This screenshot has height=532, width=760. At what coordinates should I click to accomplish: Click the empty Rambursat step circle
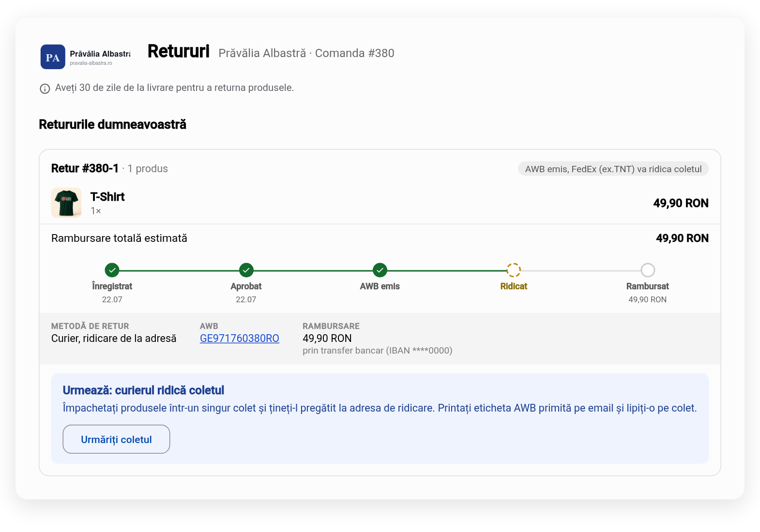(x=648, y=270)
